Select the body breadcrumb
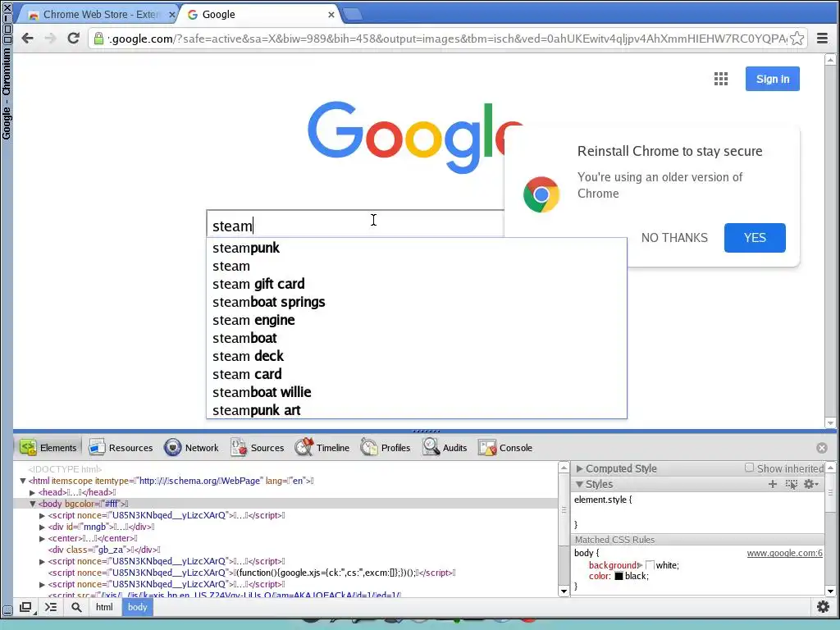The width and height of the screenshot is (840, 630). (137, 607)
